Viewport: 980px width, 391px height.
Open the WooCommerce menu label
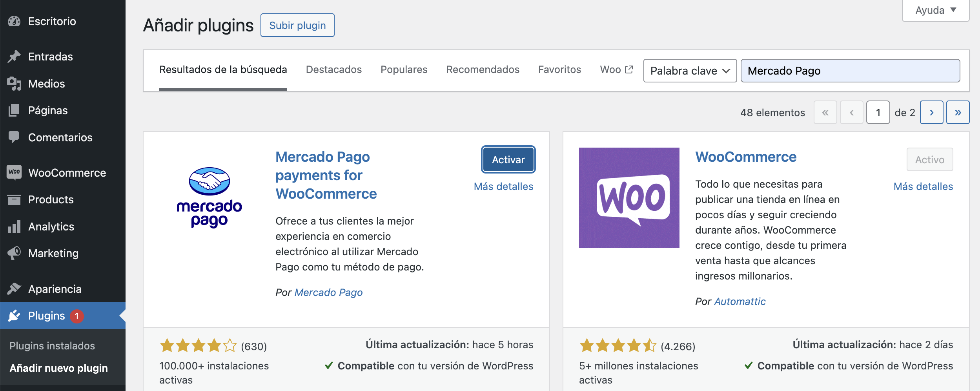point(67,173)
